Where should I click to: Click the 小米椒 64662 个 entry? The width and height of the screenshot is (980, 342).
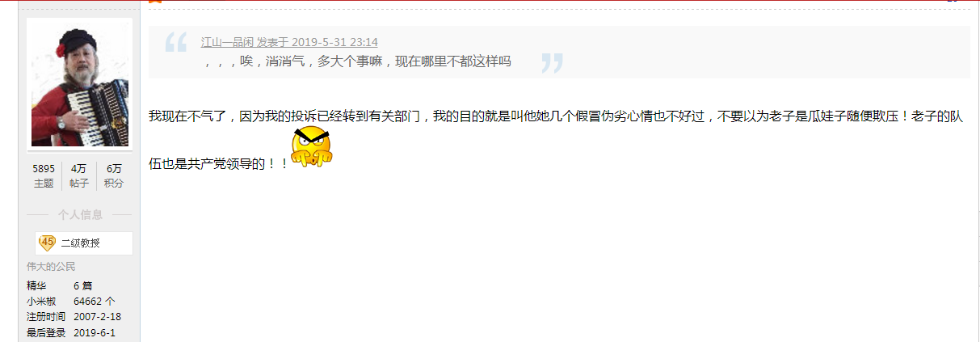(71, 301)
